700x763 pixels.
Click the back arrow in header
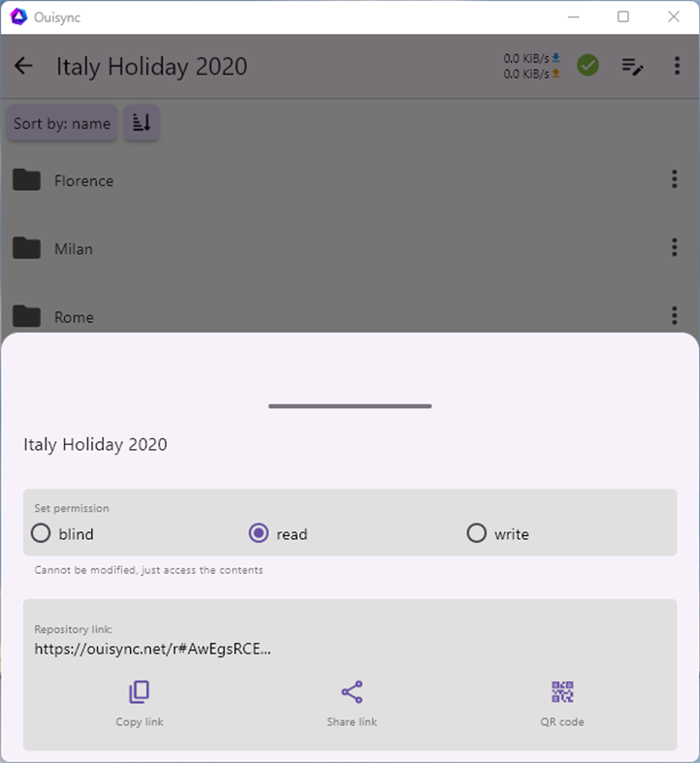pos(23,66)
